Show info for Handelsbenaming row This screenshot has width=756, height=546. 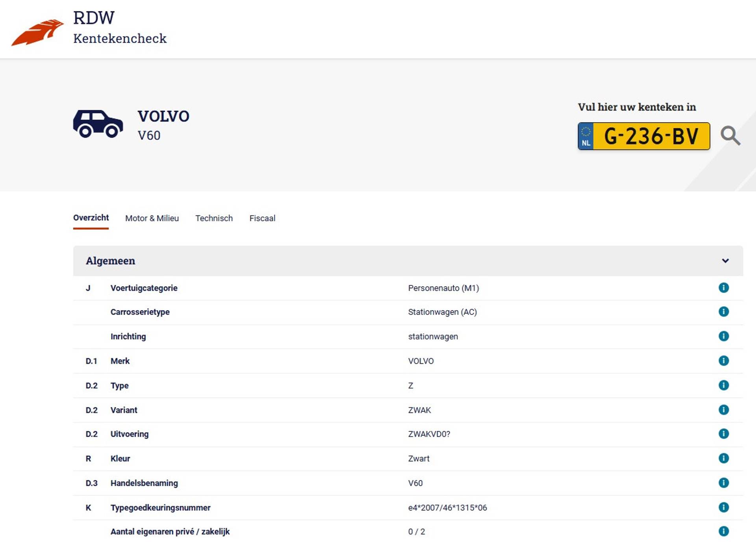point(723,483)
